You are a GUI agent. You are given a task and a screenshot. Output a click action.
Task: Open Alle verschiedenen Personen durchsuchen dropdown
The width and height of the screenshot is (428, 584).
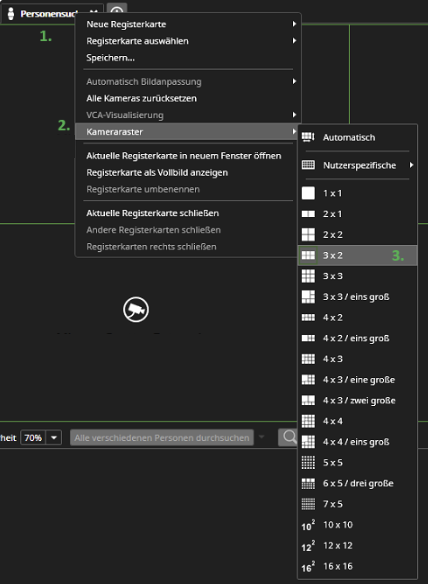(162, 438)
